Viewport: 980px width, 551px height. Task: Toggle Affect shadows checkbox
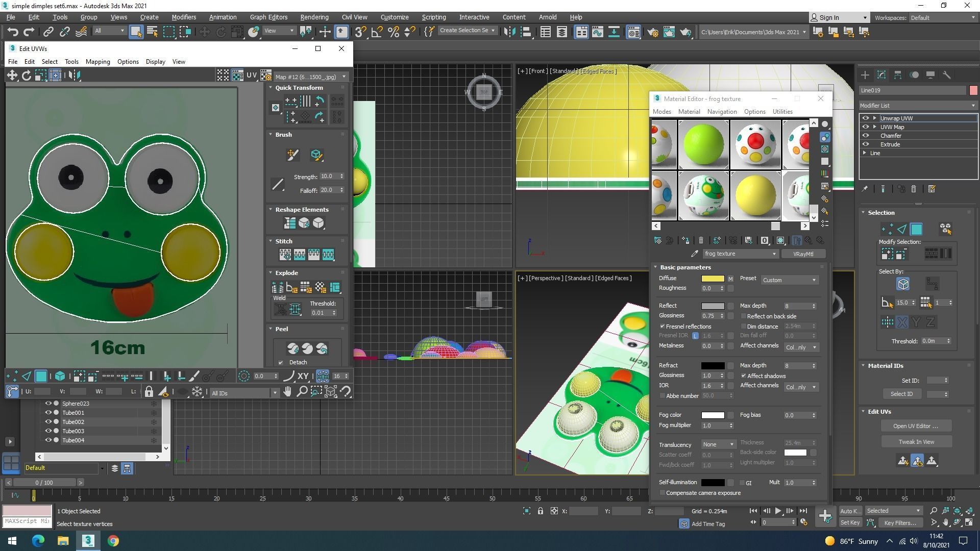[x=743, y=376]
